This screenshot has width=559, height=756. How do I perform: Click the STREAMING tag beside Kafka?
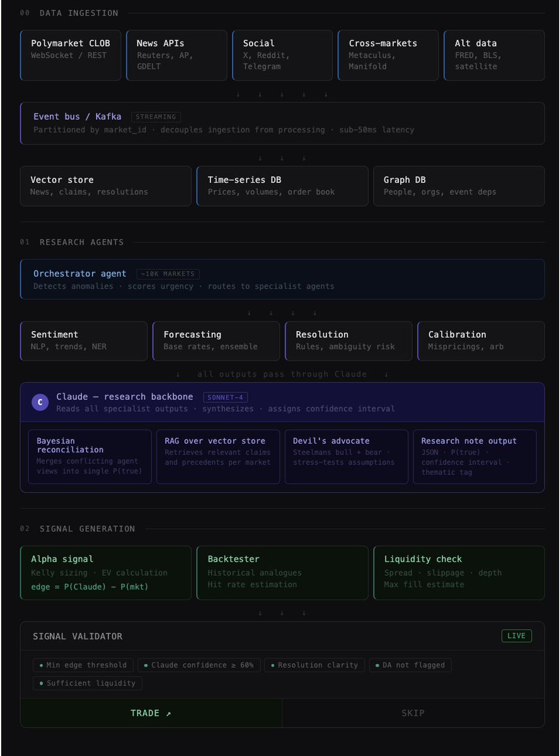coord(156,117)
